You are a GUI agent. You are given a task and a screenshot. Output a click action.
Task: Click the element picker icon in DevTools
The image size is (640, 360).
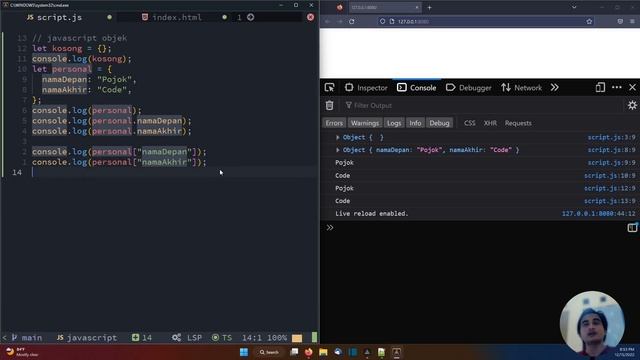(329, 87)
